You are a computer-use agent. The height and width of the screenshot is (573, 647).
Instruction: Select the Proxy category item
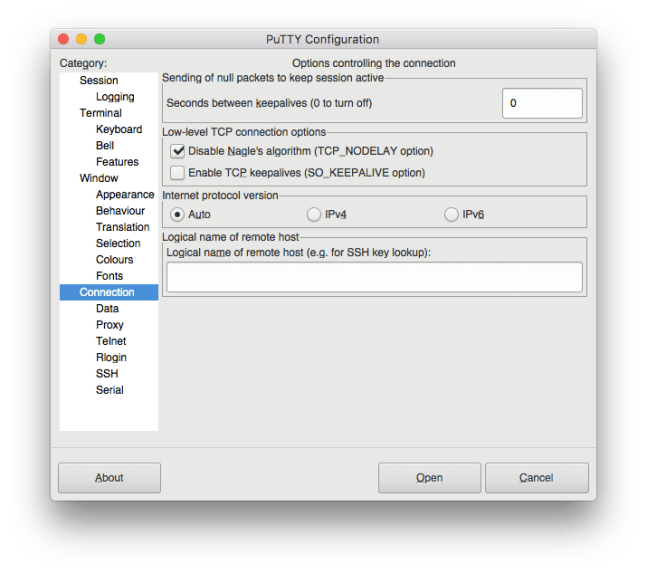[x=110, y=325]
